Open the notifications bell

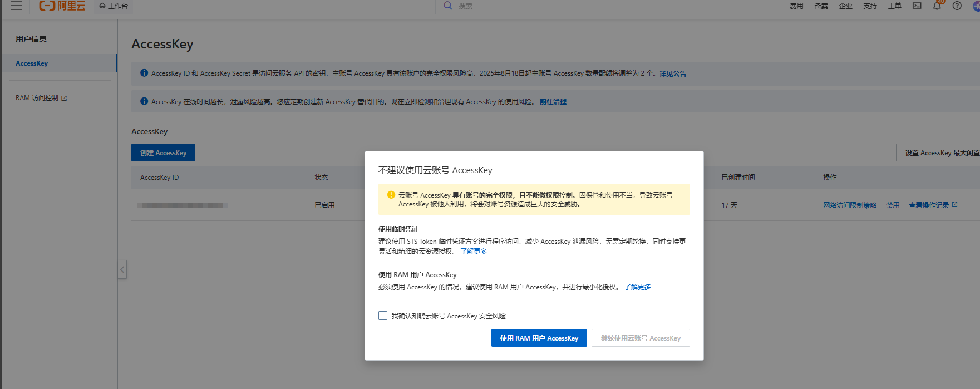coord(937,6)
